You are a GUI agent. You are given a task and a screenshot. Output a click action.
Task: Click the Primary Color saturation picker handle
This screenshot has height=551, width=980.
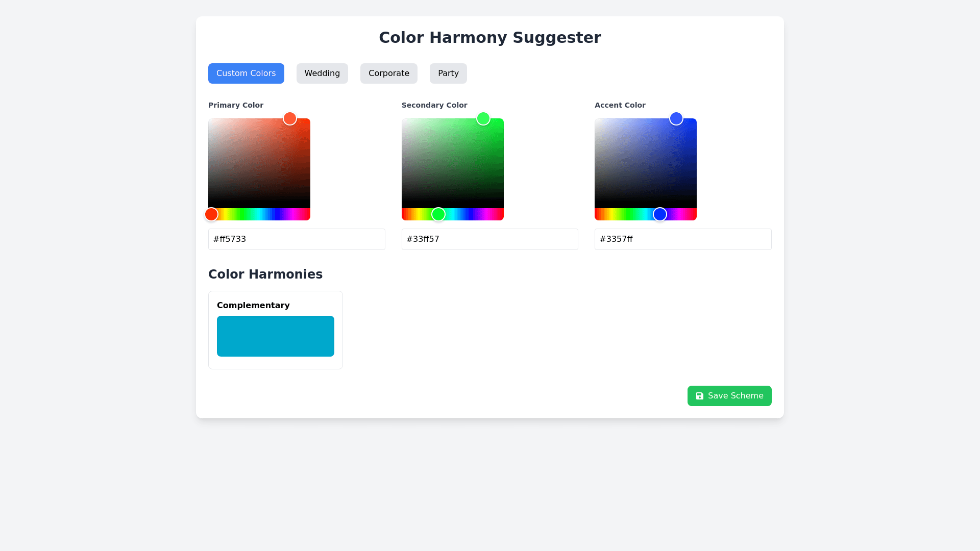(x=290, y=118)
